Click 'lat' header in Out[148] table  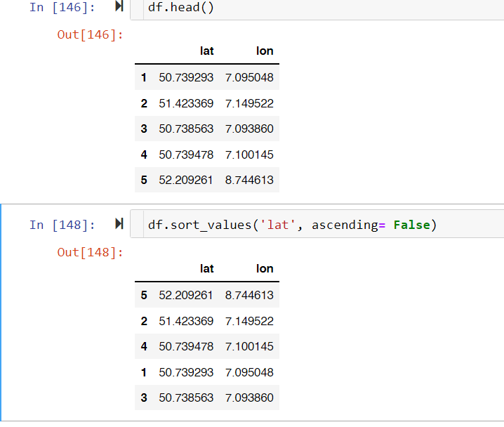tap(206, 268)
